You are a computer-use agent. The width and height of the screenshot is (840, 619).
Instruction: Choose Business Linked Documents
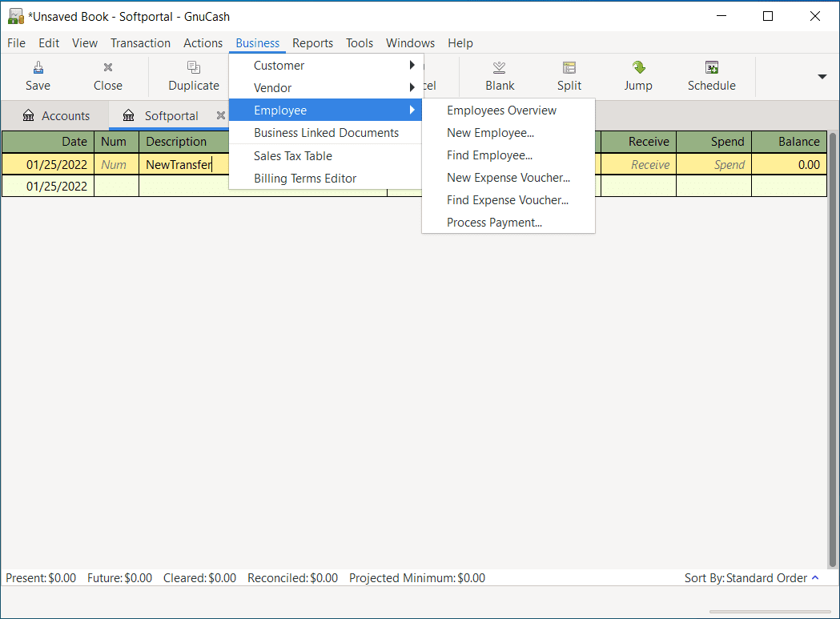pos(326,133)
